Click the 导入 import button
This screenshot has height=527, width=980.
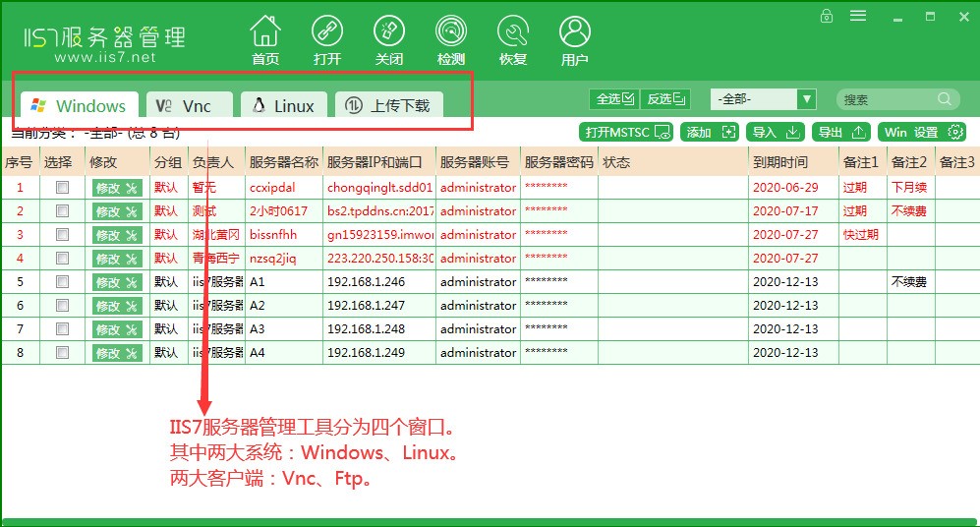pos(776,132)
